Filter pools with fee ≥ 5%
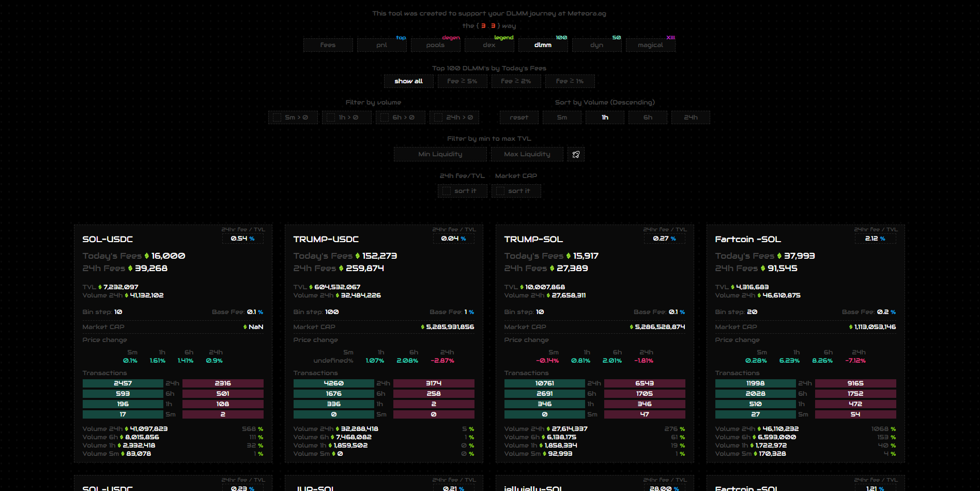Screen dimensions: 980x491 pos(463,81)
